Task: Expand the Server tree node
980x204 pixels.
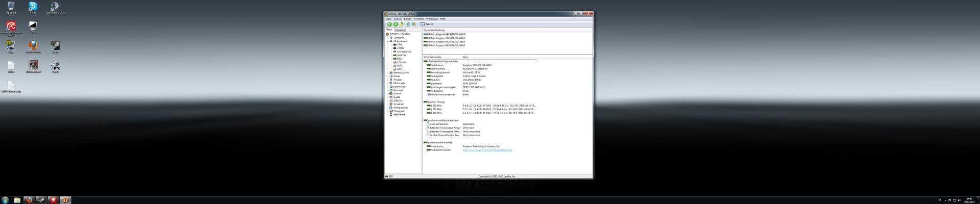Action: coord(388,76)
